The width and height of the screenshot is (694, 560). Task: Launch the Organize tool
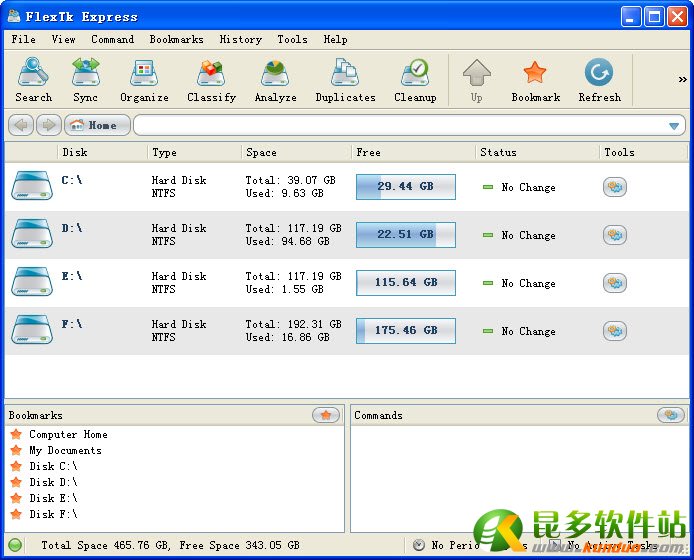coord(144,79)
